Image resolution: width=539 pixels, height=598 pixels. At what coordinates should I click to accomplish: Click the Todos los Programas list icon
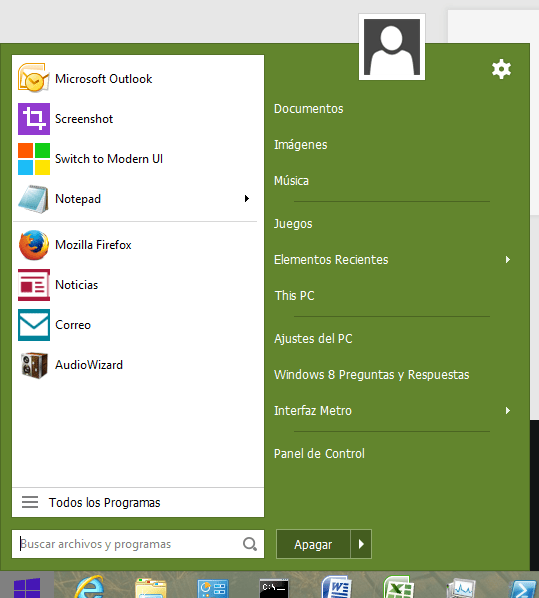point(30,502)
